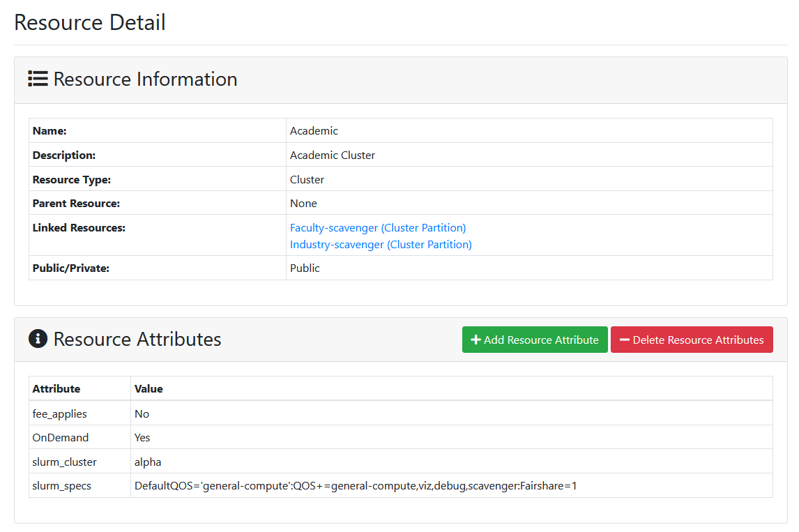Open the Industry-scavenger cluster partition link

point(381,245)
